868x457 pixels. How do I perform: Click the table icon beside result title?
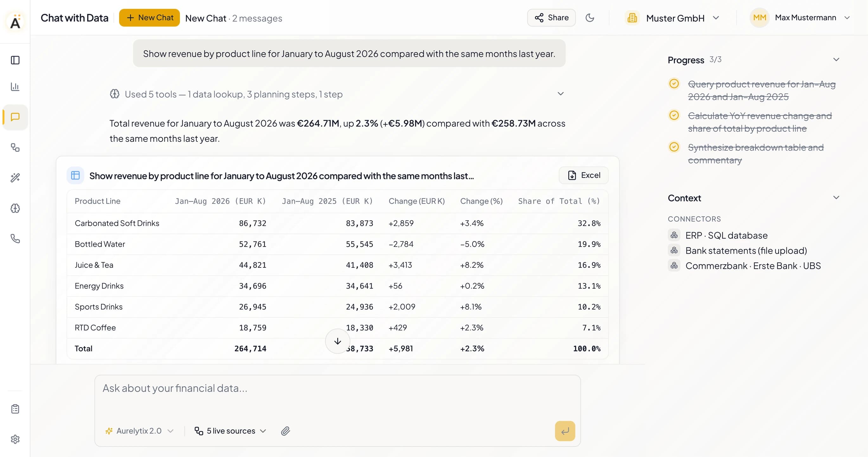coord(75,175)
